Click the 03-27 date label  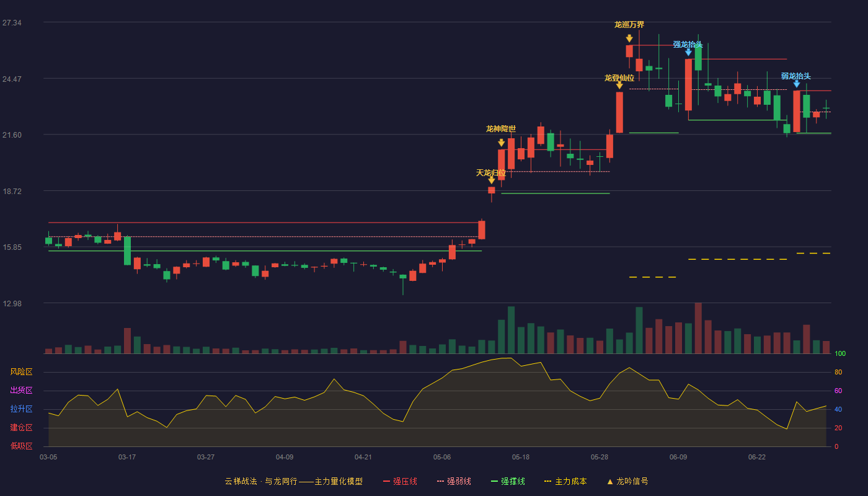pyautogui.click(x=206, y=457)
